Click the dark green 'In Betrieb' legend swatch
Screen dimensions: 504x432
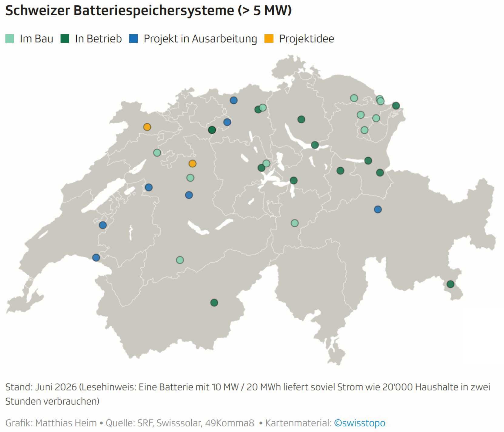[x=65, y=39]
